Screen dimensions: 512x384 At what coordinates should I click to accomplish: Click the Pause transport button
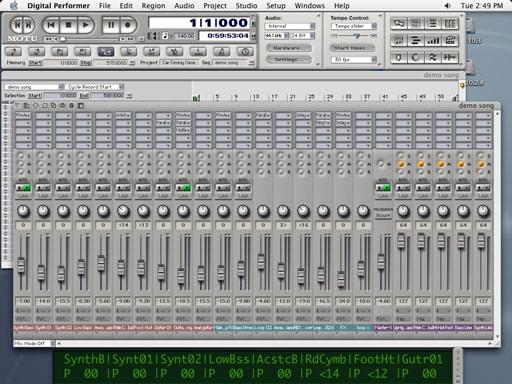click(x=111, y=25)
